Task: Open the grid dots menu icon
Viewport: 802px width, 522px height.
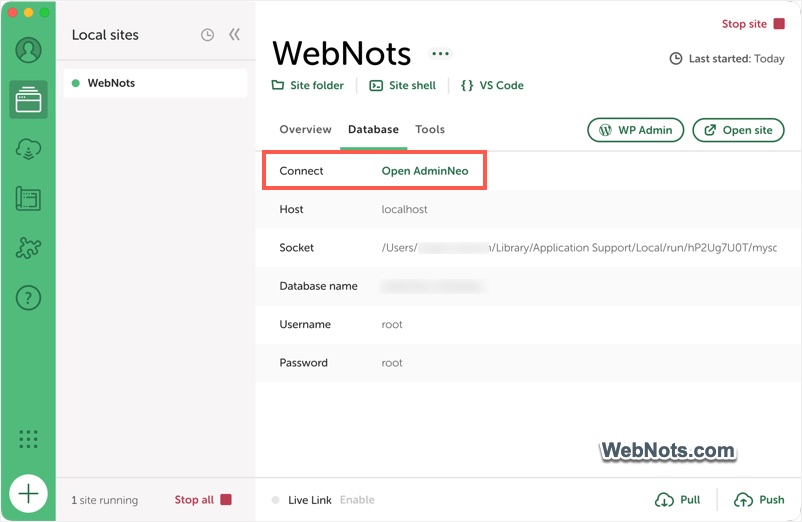Action: coord(28,439)
